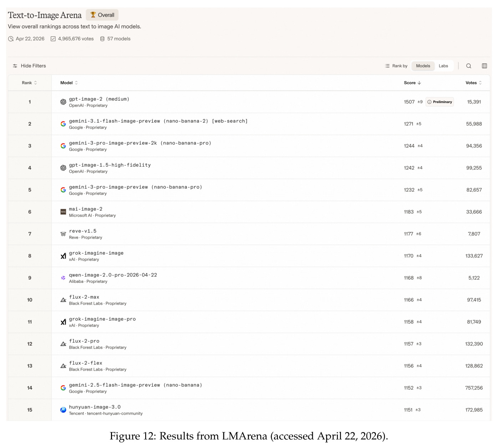Viewport: 498px width, 448px height.
Task: Click the Preliminary info badge
Action: [x=439, y=102]
